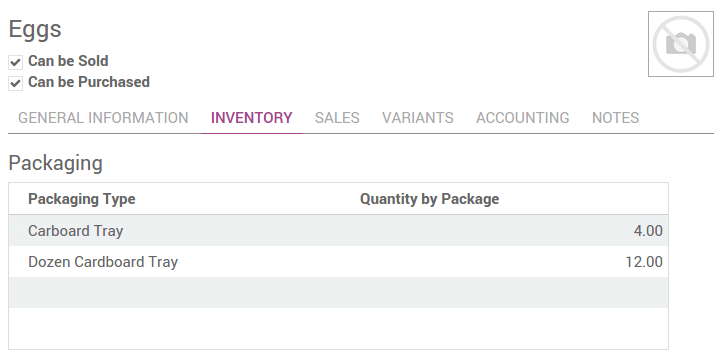Open the Notes tab
This screenshot has width=722, height=364.
click(x=615, y=118)
